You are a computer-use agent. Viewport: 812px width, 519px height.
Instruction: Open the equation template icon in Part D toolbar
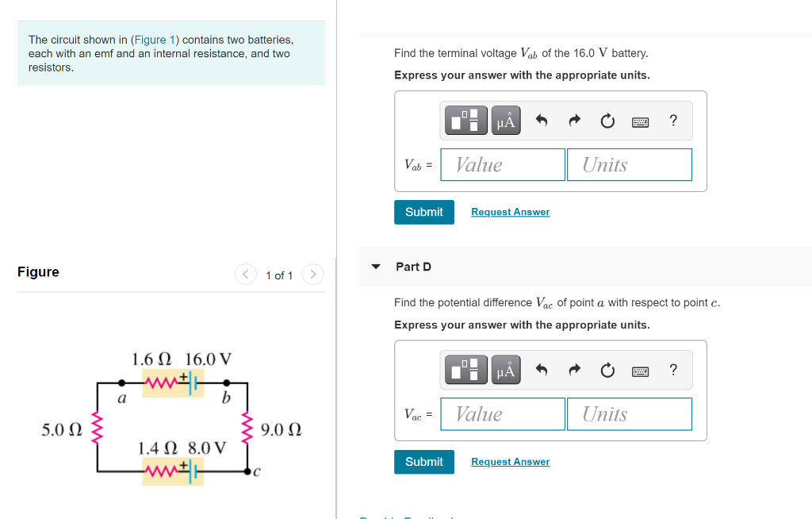(465, 369)
